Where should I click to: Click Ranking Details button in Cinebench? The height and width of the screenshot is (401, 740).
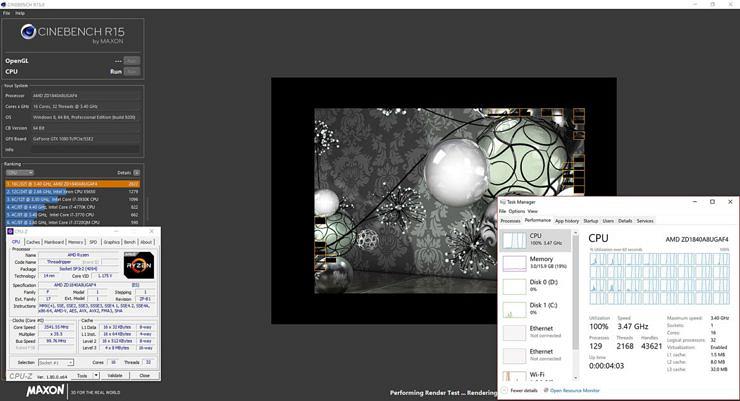pos(136,173)
